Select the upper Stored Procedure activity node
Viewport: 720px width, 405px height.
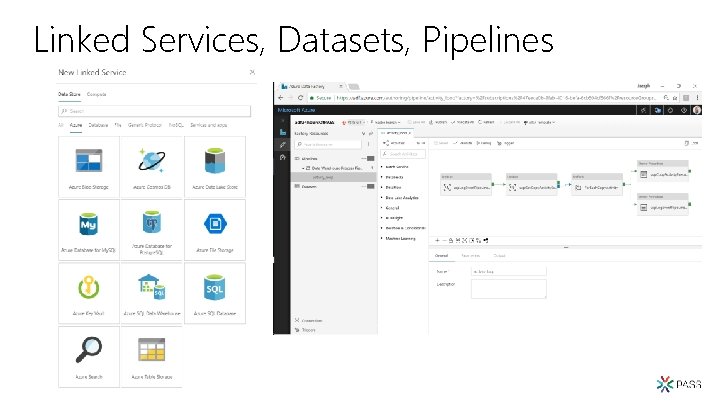click(663, 172)
